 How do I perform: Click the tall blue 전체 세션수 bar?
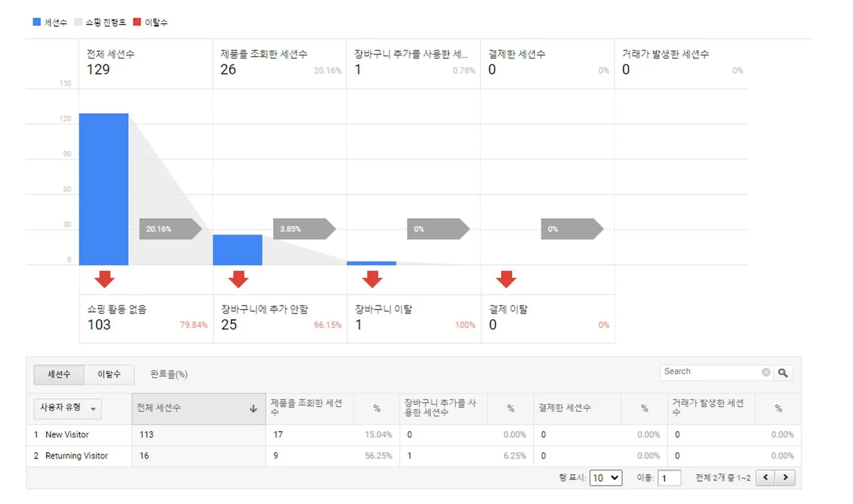coord(104,189)
